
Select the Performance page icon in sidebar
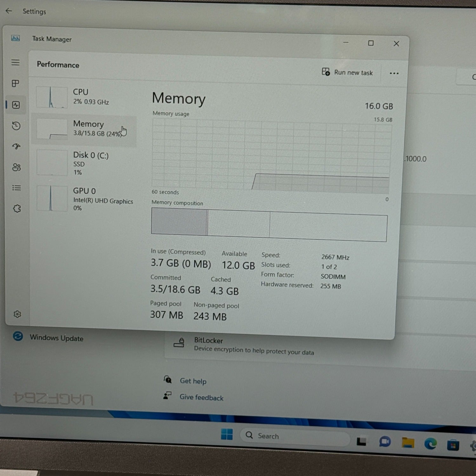tap(16, 105)
